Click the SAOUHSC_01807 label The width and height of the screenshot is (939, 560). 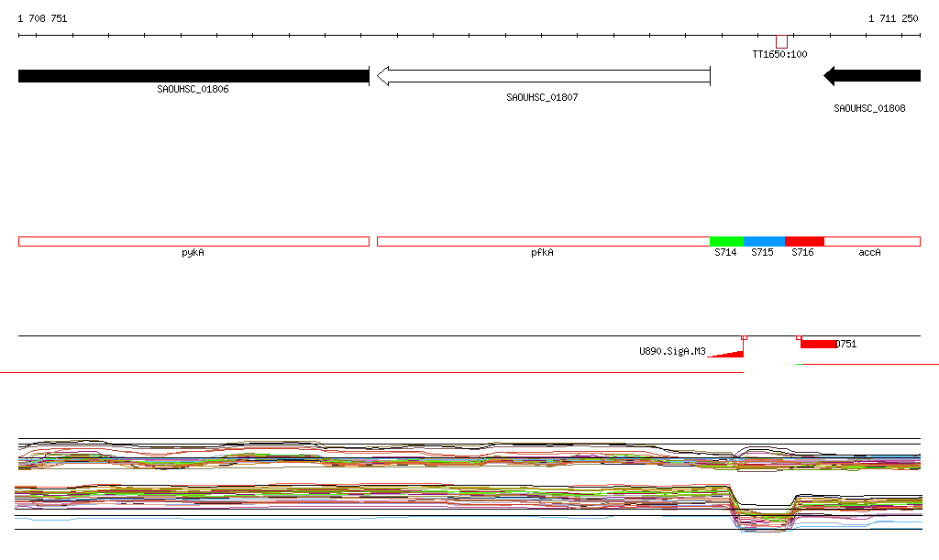[542, 97]
